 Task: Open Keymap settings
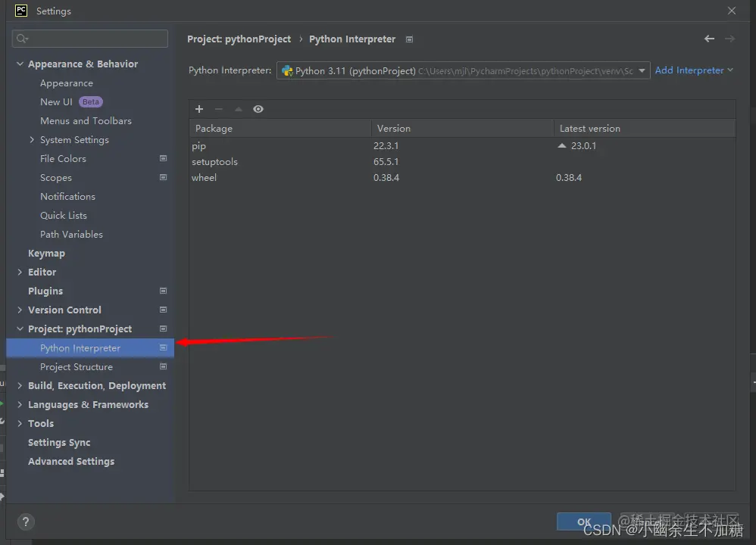pos(46,254)
